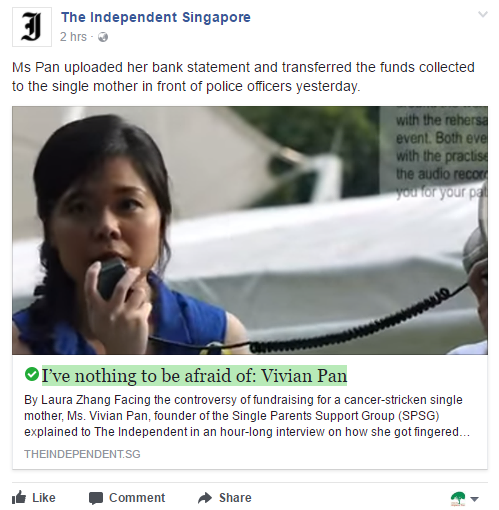Expand the post-as identity dropdown arrow

pos(474,499)
